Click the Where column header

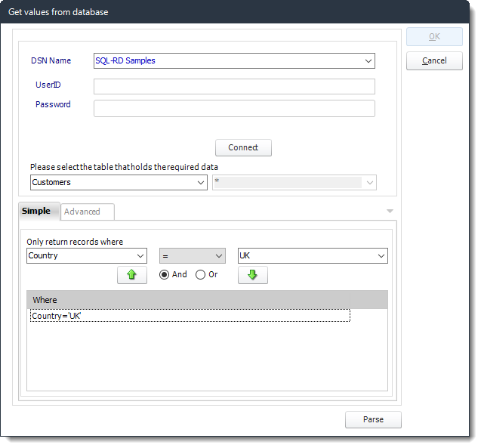pyautogui.click(x=188, y=300)
